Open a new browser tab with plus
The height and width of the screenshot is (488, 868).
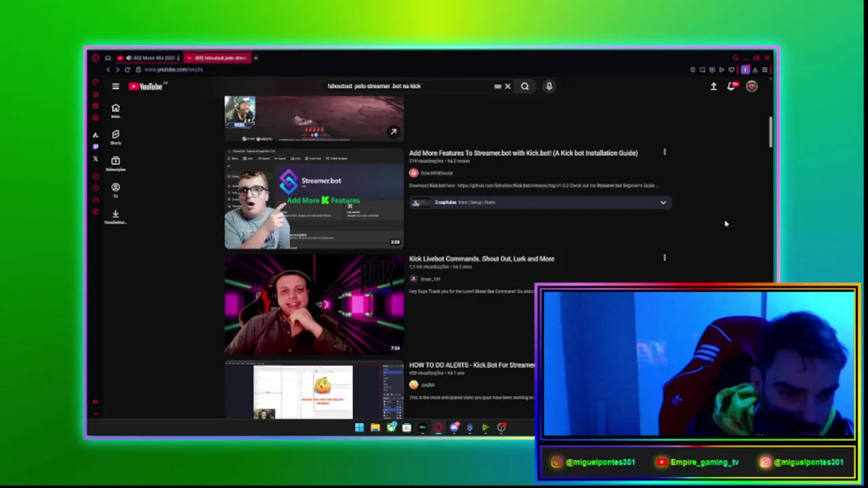click(x=256, y=58)
